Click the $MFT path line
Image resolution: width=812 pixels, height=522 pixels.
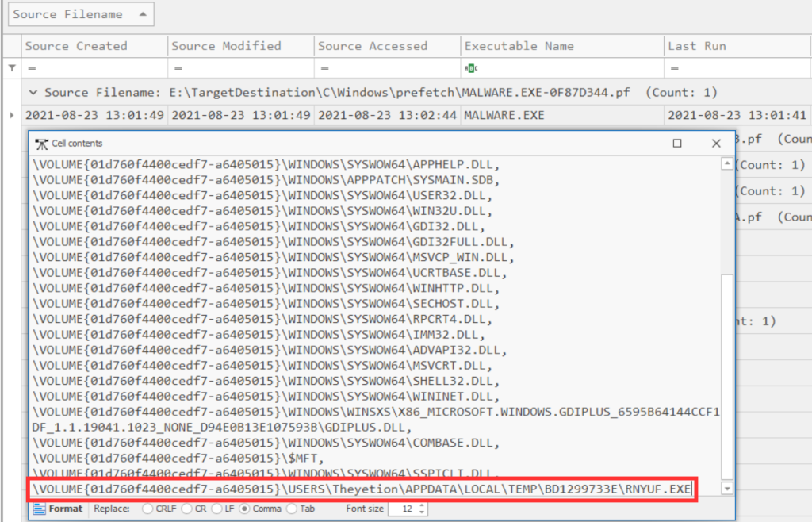tap(178, 459)
